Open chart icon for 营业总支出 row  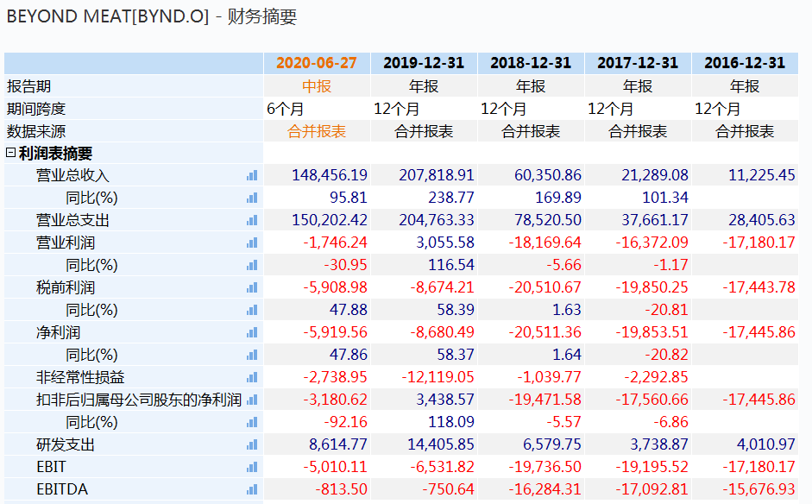click(x=252, y=220)
